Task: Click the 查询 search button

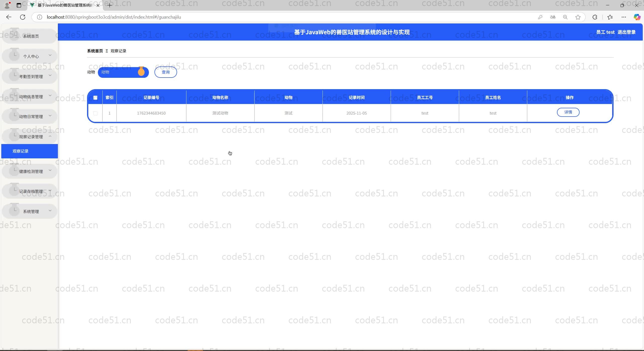Action: 166,72
